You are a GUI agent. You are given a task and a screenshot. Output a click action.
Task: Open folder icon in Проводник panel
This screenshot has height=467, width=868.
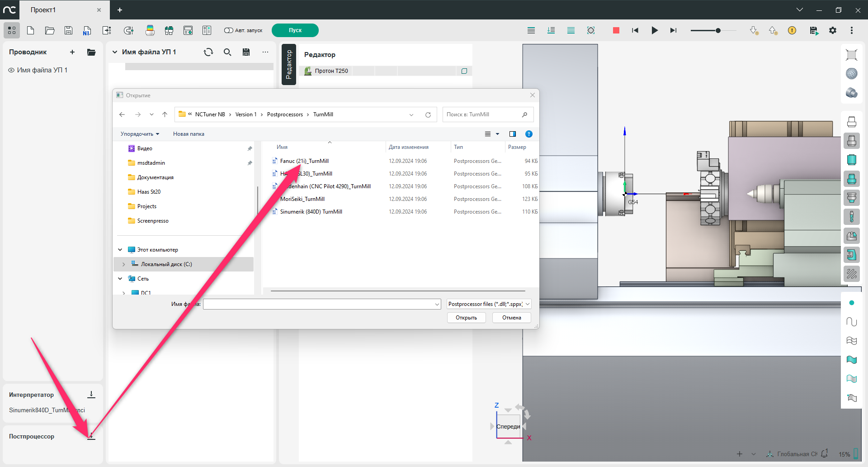pyautogui.click(x=91, y=52)
